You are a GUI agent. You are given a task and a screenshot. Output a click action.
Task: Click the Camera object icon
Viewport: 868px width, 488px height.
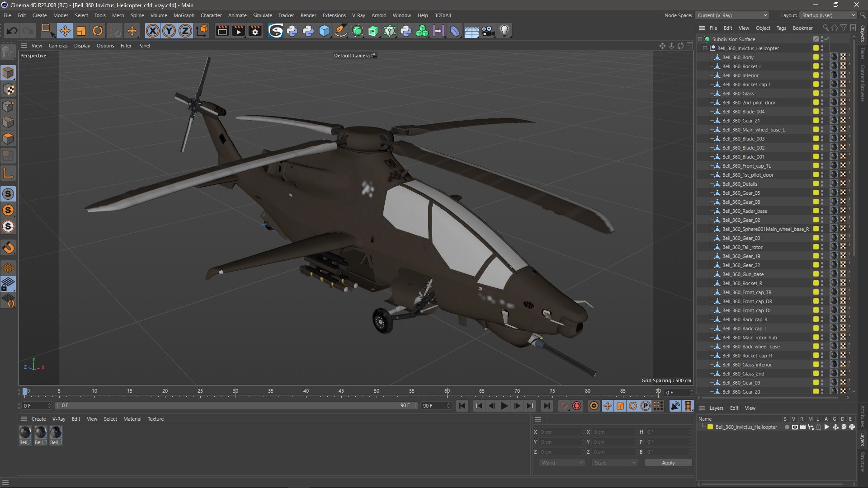coord(488,31)
